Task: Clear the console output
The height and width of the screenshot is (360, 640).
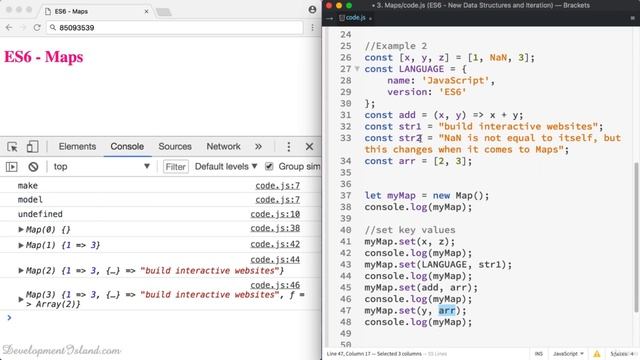Action: [33, 167]
